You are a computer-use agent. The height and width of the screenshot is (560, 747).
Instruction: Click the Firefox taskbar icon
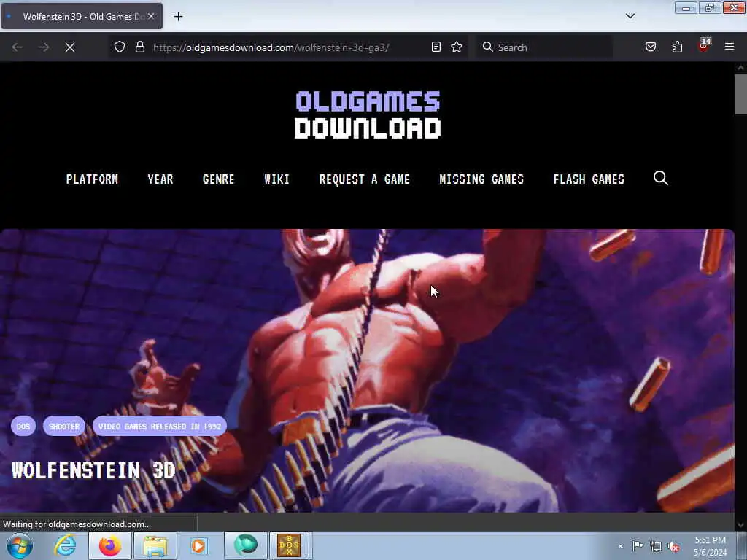pos(110,545)
